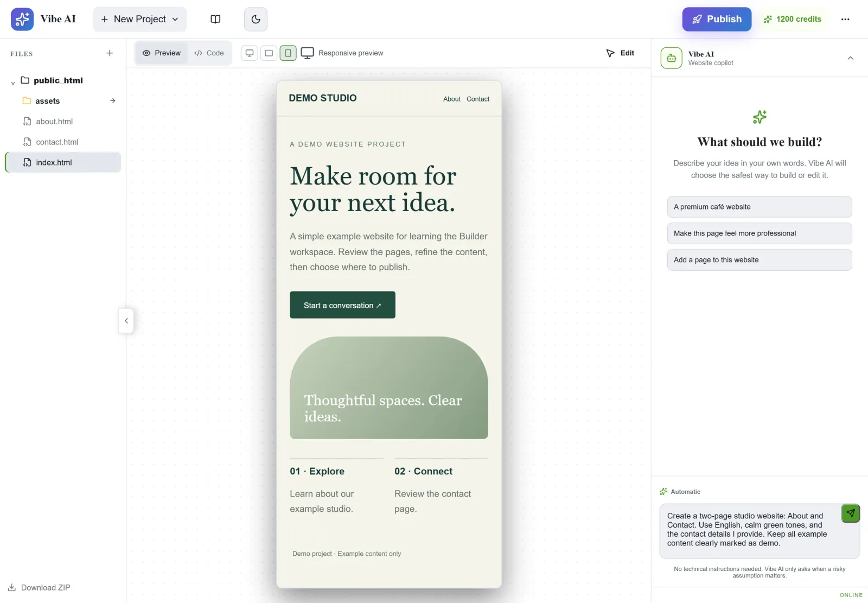Click the Responsive preview label
Viewport: 868px width, 603px height.
[350, 53]
